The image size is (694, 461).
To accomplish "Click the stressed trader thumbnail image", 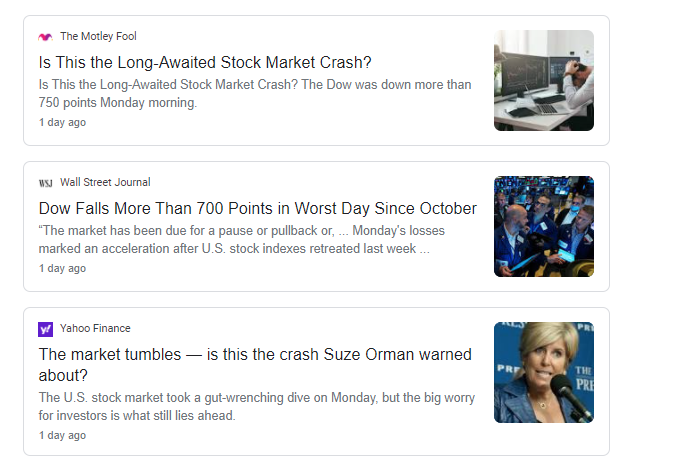I will (543, 80).
